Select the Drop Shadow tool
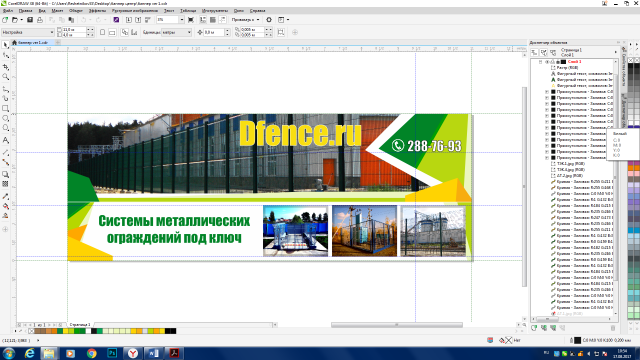The height and width of the screenshot is (360, 640). (x=5, y=174)
